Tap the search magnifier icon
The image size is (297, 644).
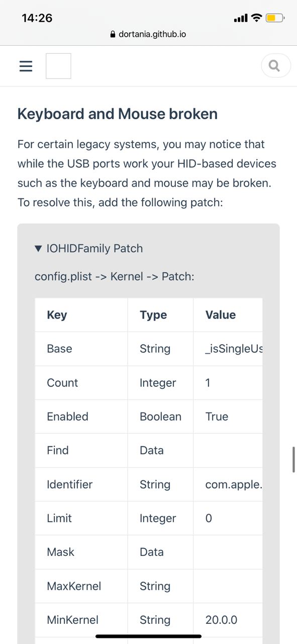click(x=275, y=66)
